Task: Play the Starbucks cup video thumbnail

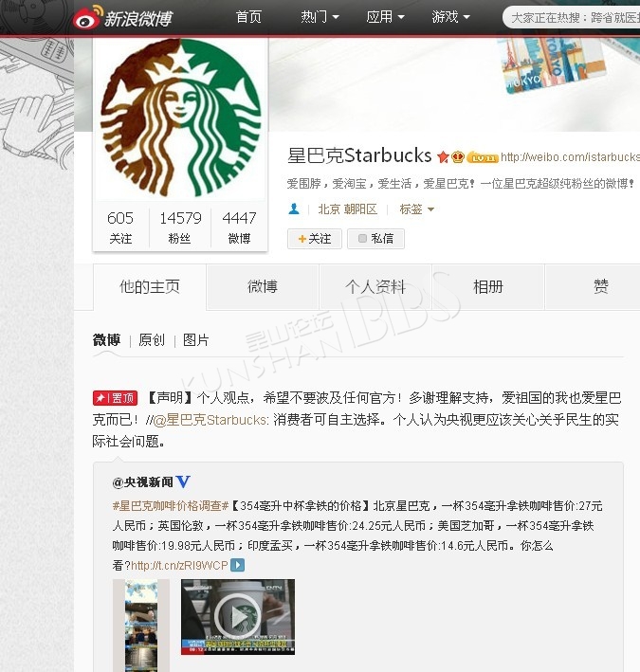Action: pos(238,617)
